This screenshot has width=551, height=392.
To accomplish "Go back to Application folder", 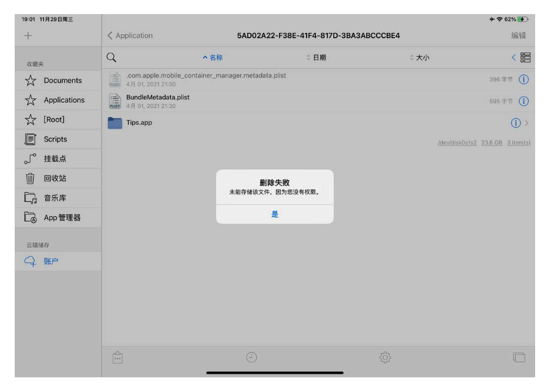I will point(130,36).
